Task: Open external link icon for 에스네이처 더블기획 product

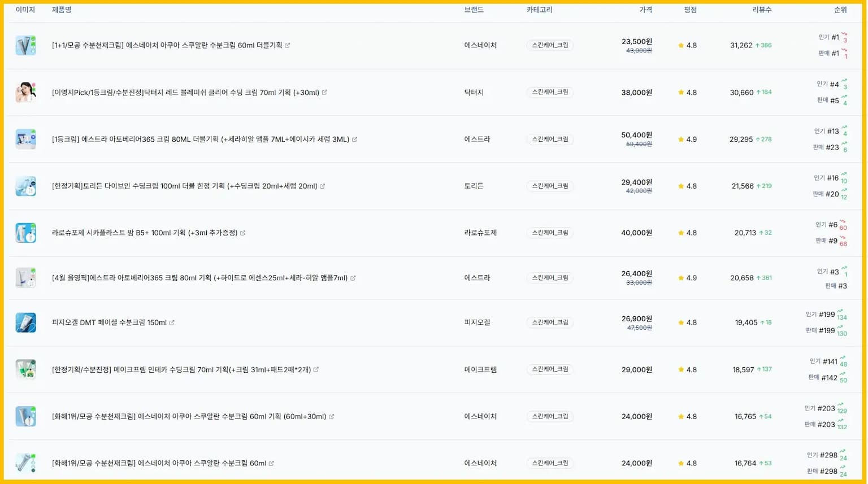Action: (288, 45)
